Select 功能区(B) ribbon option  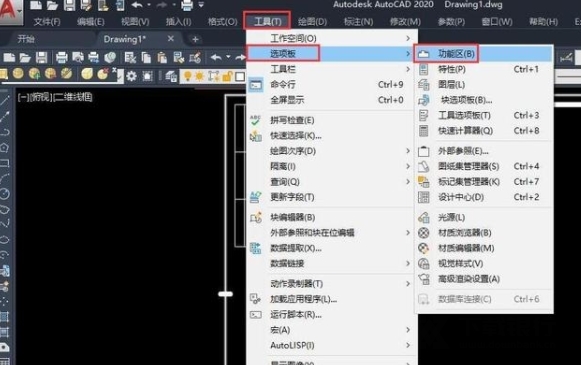[x=484, y=54]
